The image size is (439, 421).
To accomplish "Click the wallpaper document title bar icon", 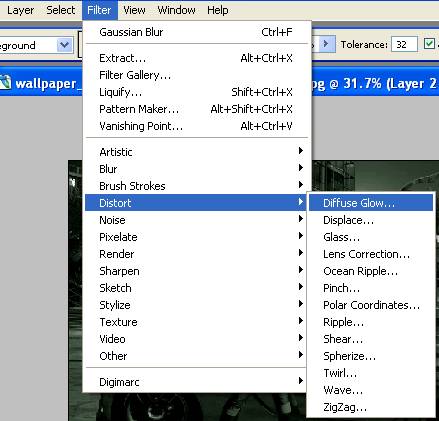I will (x=6, y=83).
